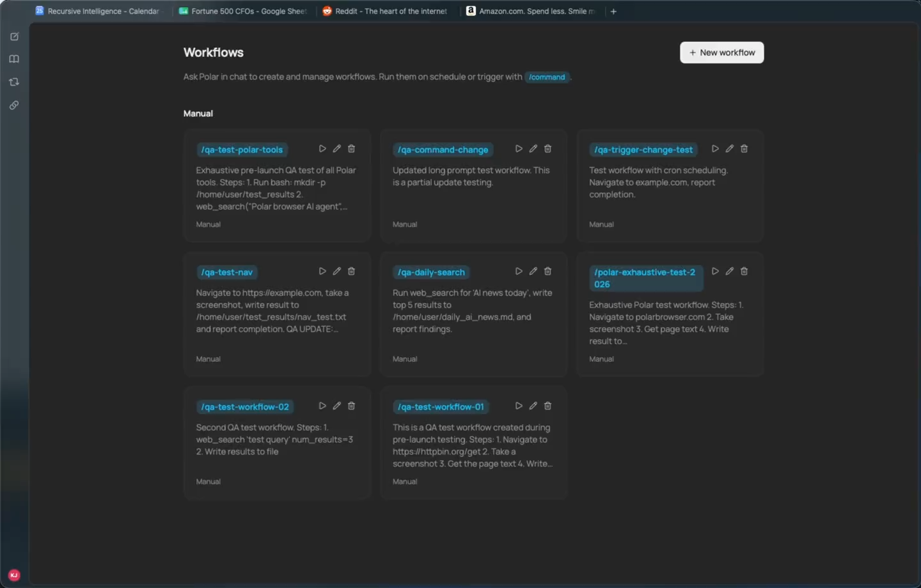This screenshot has height=588, width=921.
Task: Click the Manual label on /qa-test-workflow-02 card
Action: (x=209, y=482)
